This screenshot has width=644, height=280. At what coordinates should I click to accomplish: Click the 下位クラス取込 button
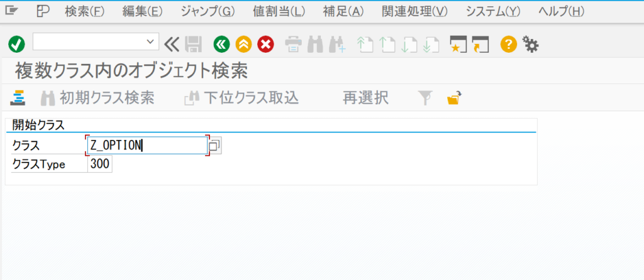coord(241,98)
